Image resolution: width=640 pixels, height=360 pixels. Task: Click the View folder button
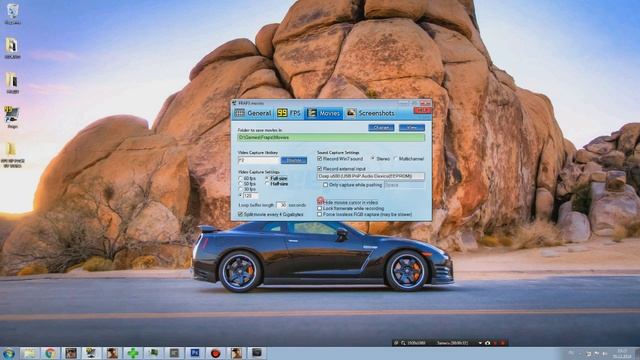[x=412, y=128]
